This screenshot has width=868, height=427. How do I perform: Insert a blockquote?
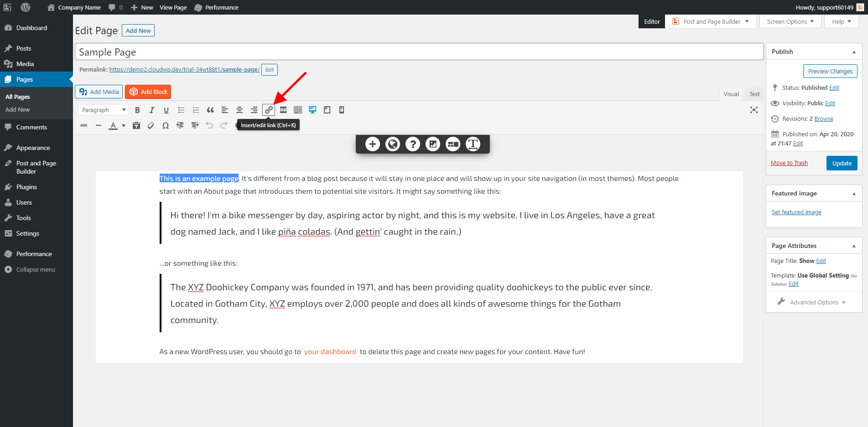[210, 109]
